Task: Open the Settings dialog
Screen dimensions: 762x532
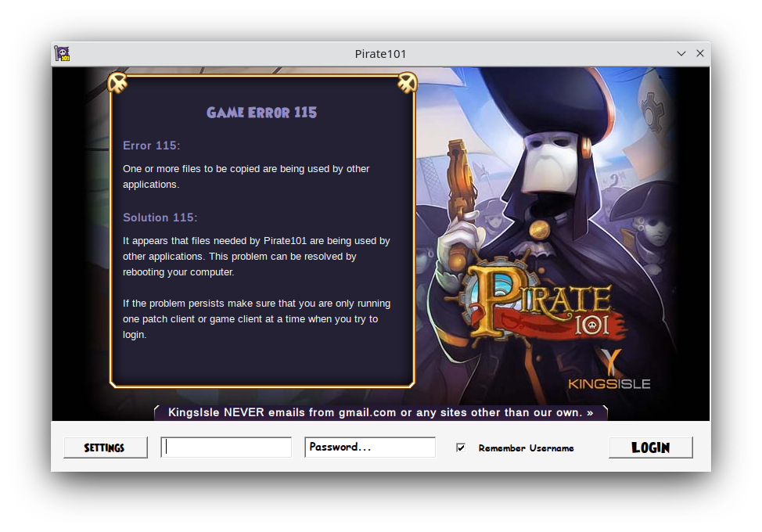Action: point(105,448)
